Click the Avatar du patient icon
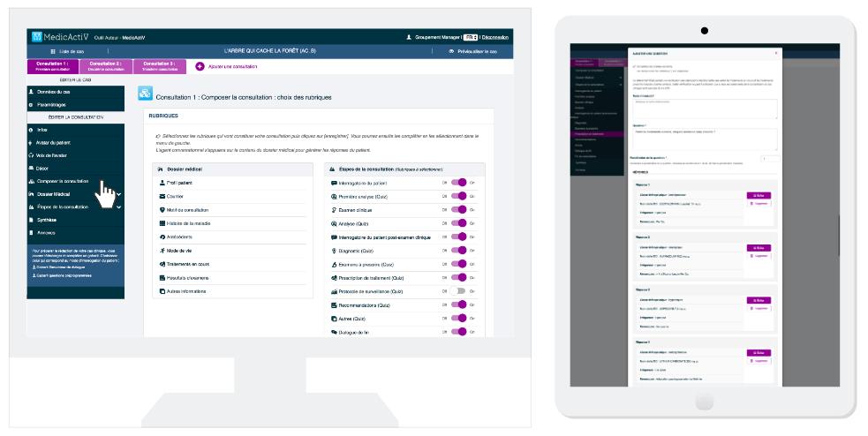The image size is (868, 436). (x=31, y=143)
